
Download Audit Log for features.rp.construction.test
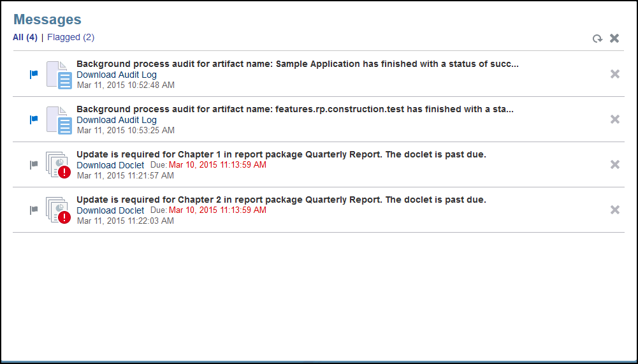coord(117,120)
